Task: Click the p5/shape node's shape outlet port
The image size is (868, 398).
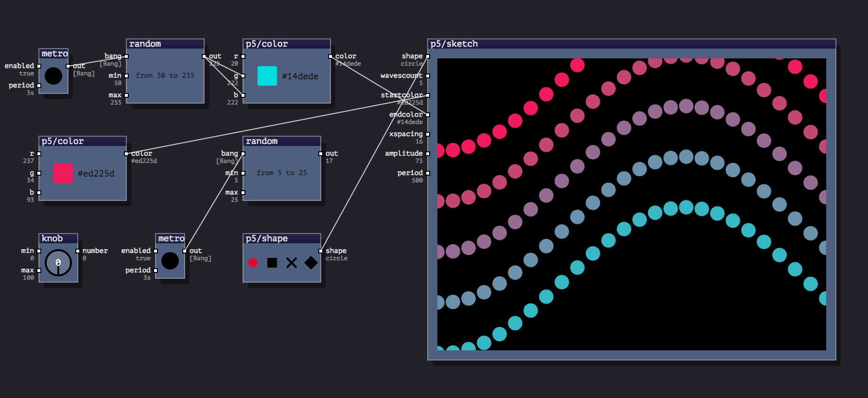Action: pyautogui.click(x=321, y=251)
